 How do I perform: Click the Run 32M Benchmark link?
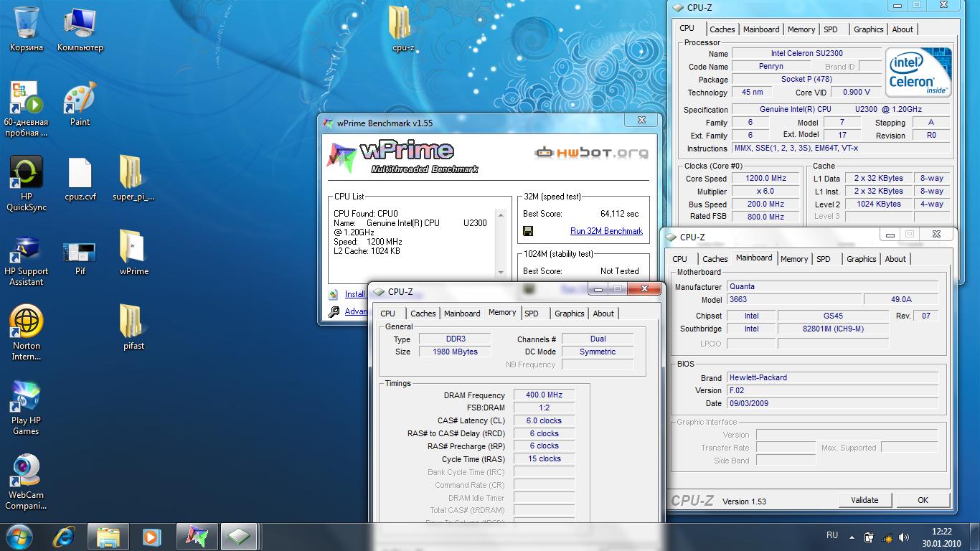pyautogui.click(x=606, y=231)
